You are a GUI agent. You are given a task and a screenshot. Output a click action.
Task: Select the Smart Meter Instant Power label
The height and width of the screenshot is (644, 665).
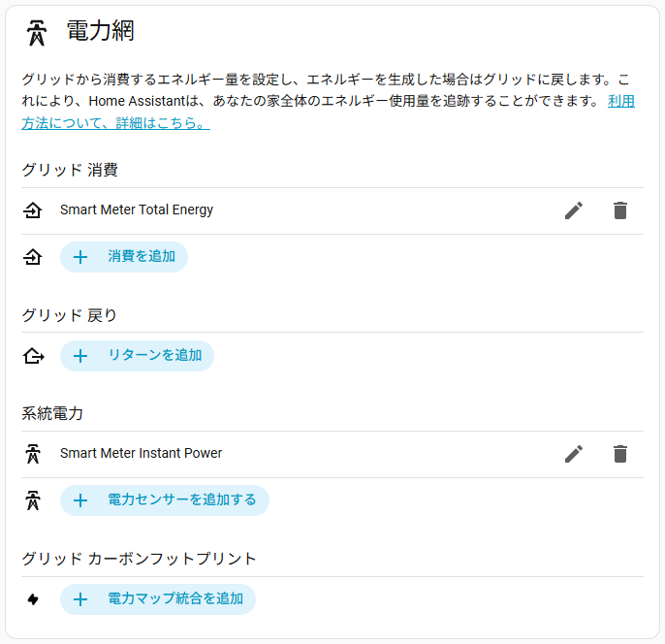pyautogui.click(x=141, y=453)
